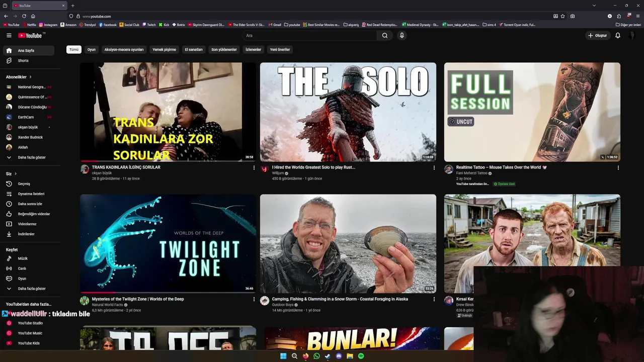
Task: Open options menu for Twilight Zone video
Action: [254, 299]
